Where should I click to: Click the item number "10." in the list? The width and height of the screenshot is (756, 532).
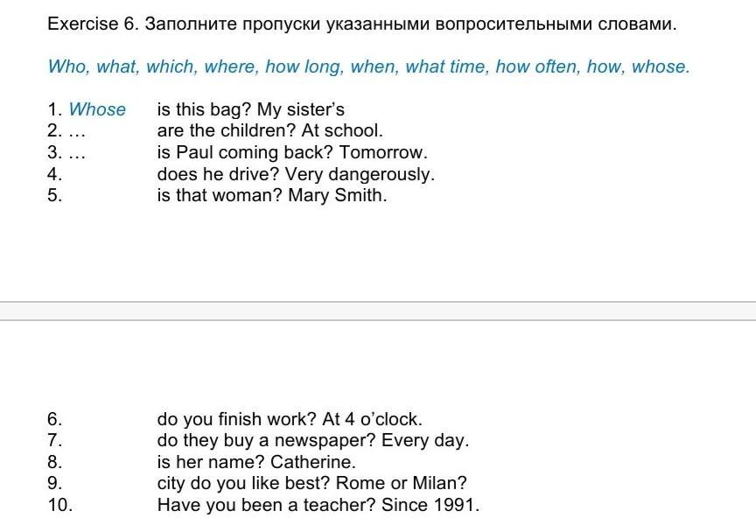60,505
